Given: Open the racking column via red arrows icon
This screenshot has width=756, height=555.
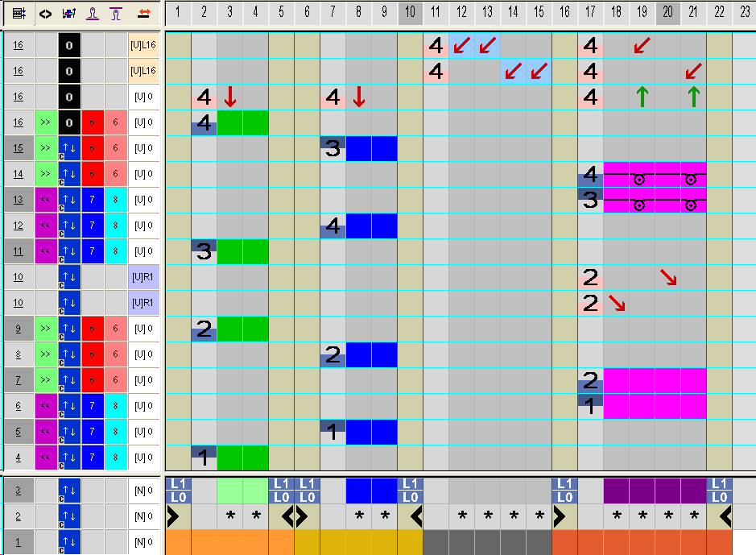Looking at the screenshot, I should [x=144, y=14].
